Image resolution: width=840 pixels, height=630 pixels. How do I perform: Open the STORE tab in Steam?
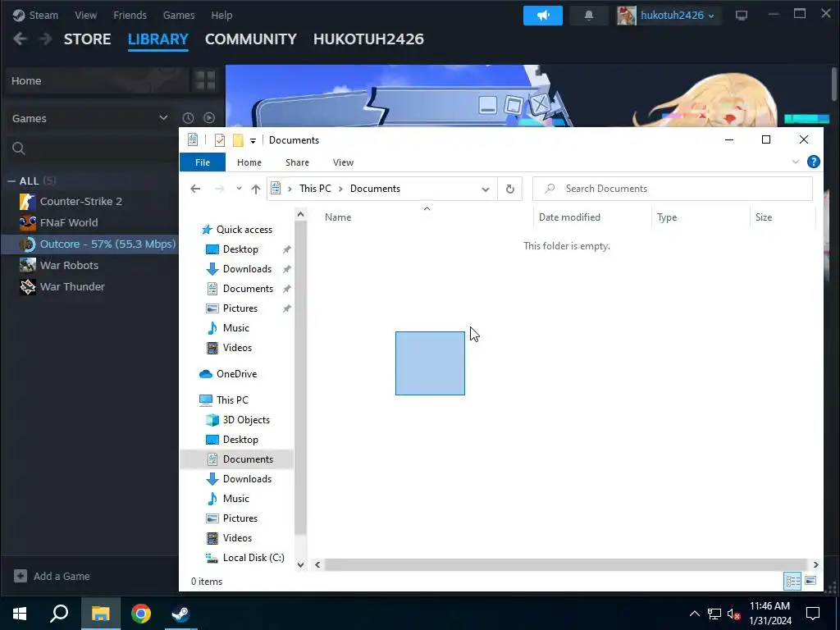(87, 39)
